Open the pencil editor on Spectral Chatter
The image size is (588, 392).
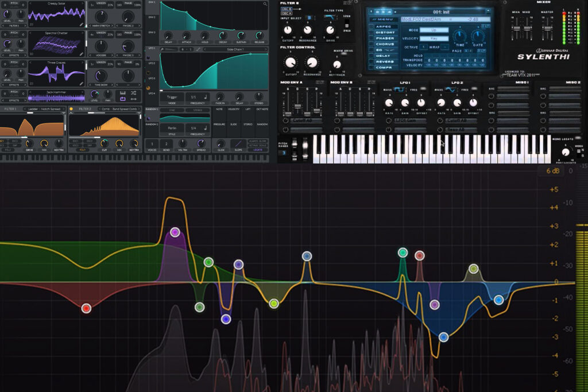coord(82,54)
